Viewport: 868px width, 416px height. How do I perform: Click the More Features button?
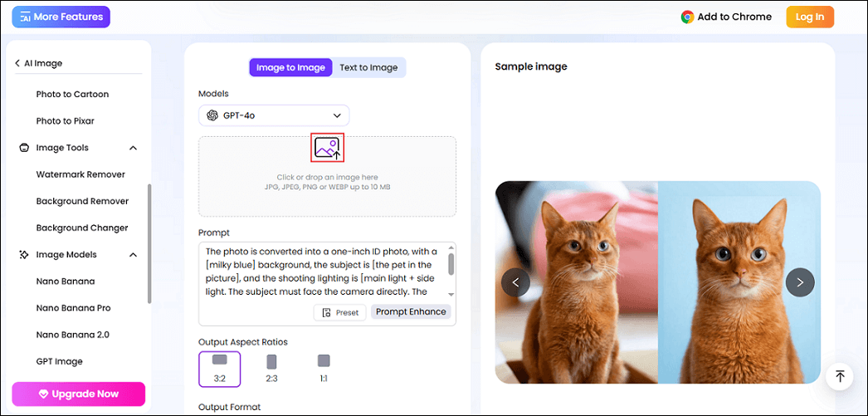(61, 17)
